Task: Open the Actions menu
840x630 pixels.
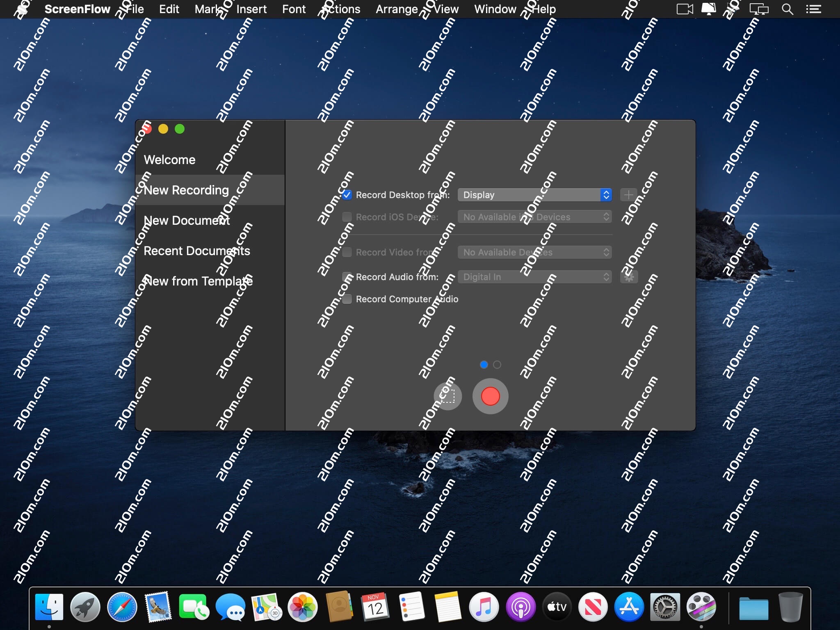Action: (x=341, y=9)
